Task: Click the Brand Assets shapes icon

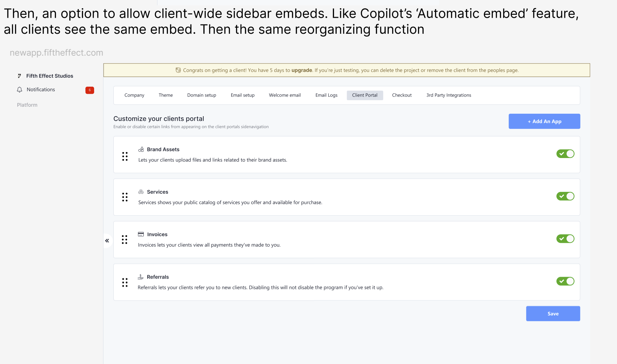Action: tap(141, 149)
